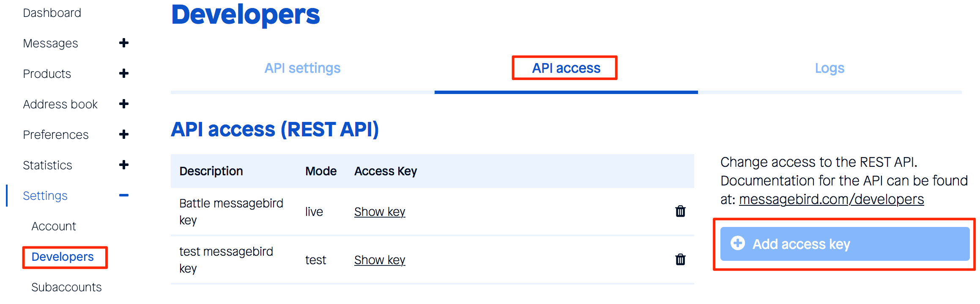Open messagebird.com/developers documentation link

pyautogui.click(x=831, y=199)
